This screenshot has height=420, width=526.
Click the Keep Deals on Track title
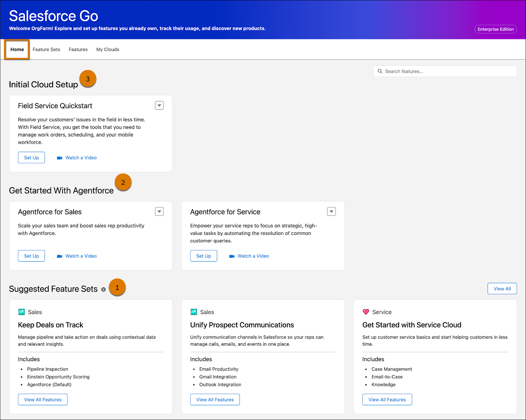[51, 325]
